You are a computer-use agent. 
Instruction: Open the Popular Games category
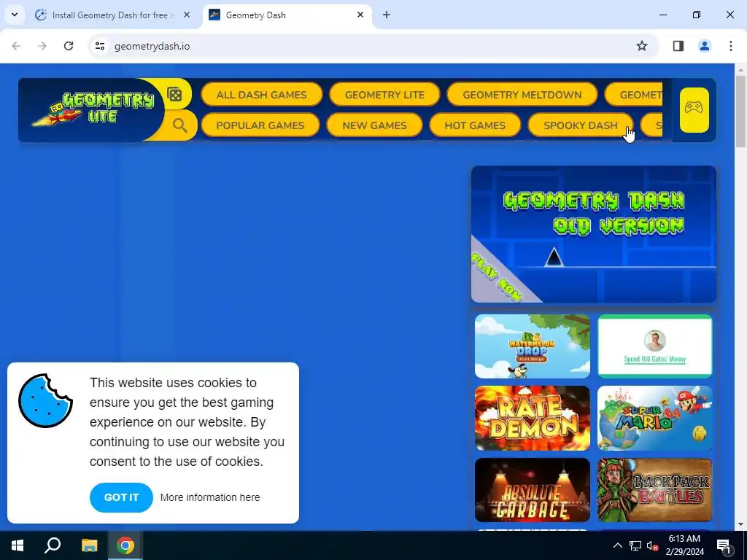(x=260, y=125)
